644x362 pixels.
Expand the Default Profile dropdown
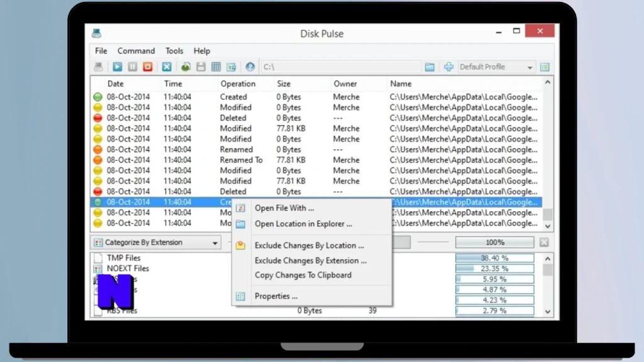530,67
